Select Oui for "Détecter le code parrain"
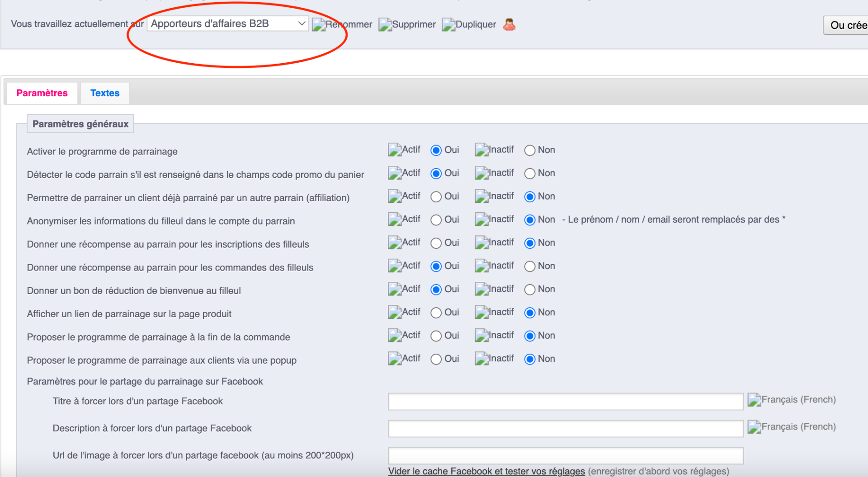 pyautogui.click(x=436, y=173)
